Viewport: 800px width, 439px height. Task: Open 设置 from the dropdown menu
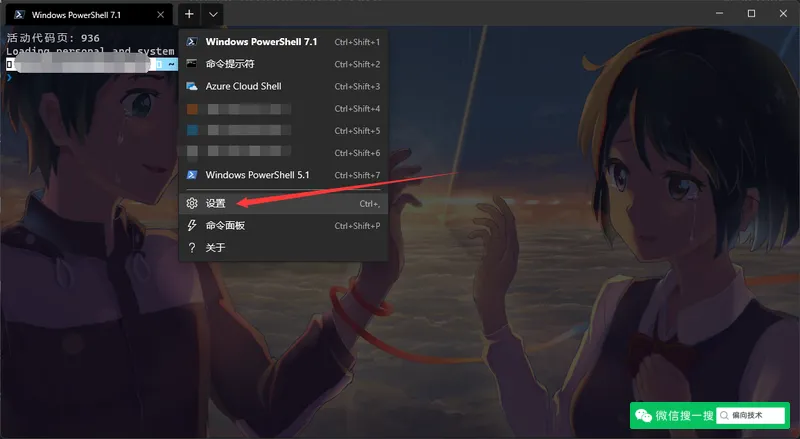(283, 204)
